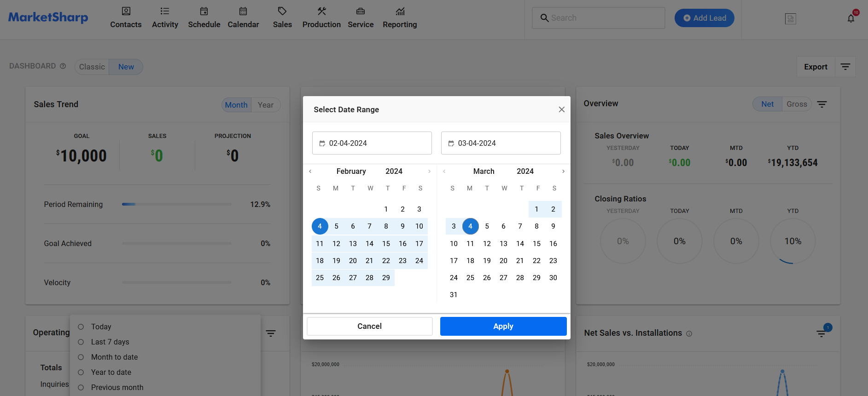This screenshot has height=396, width=868.
Task: Click MarketSharp logo
Action: [x=48, y=17]
